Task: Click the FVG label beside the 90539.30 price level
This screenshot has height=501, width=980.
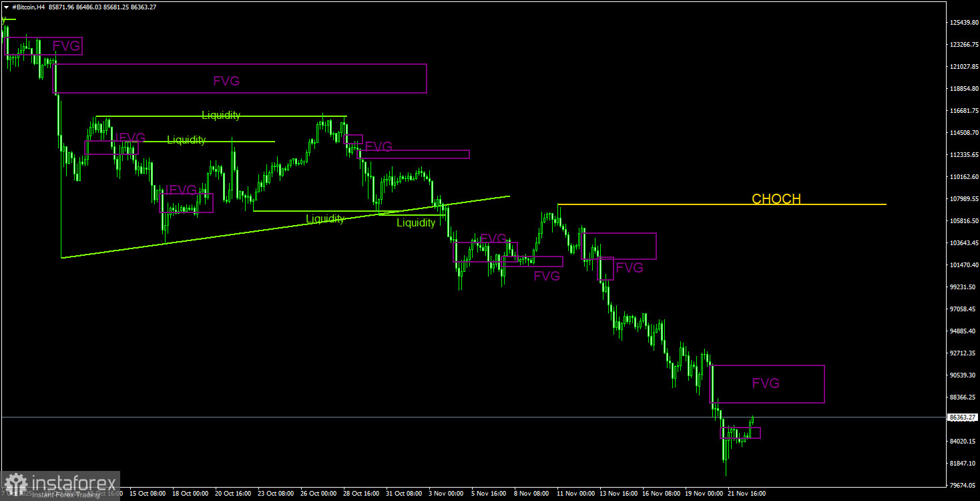Action: [x=766, y=383]
